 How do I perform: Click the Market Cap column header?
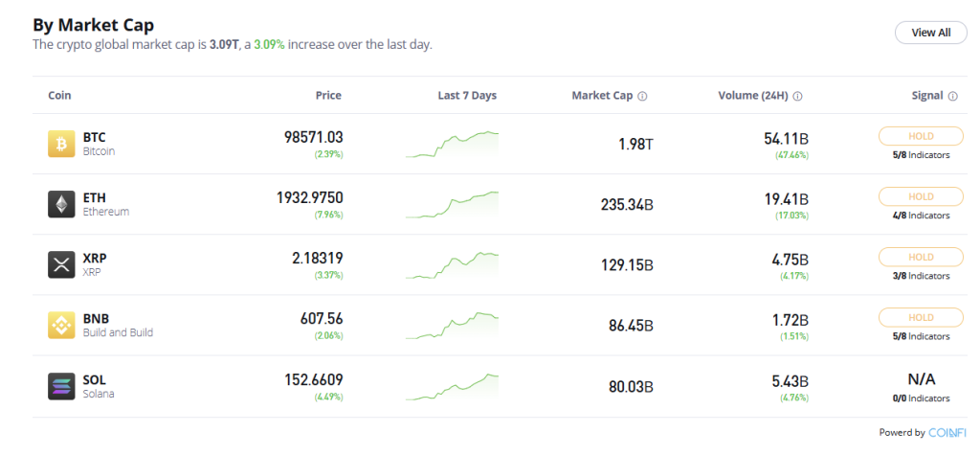click(602, 96)
